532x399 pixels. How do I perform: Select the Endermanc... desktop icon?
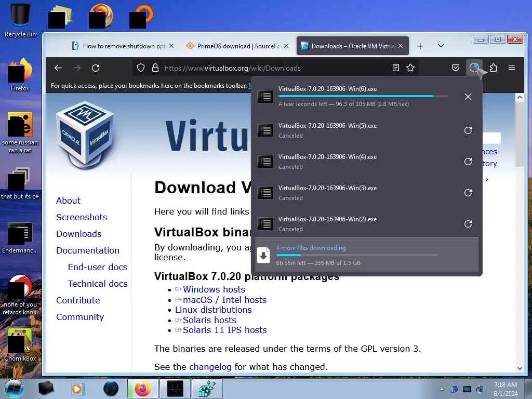point(20,237)
